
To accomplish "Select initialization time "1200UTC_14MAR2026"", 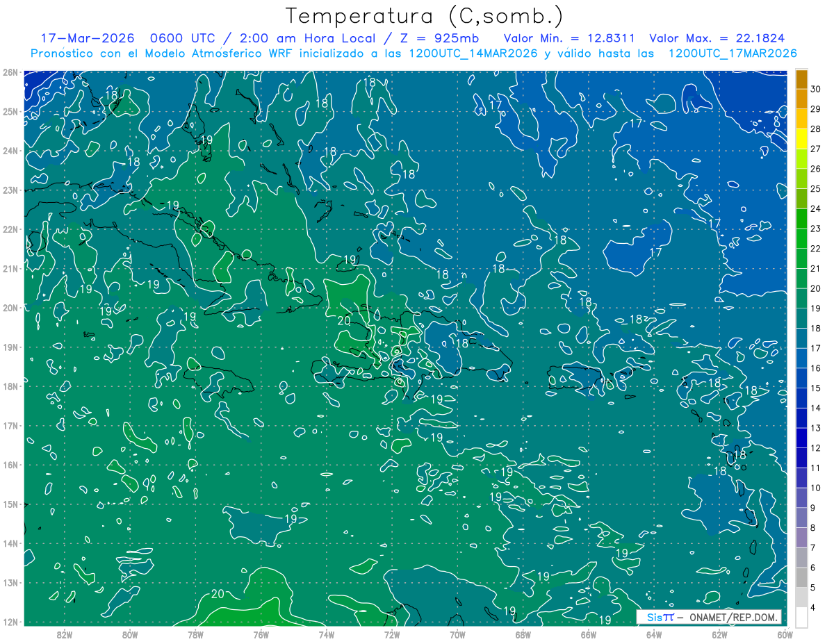I will [472, 53].
